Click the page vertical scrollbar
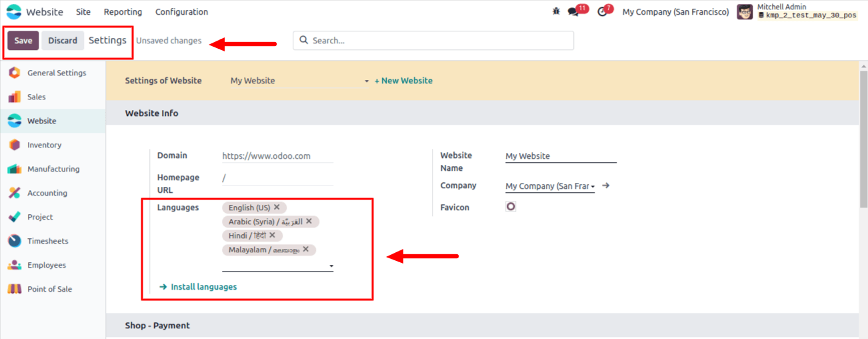This screenshot has height=339, width=868. pos(863,139)
